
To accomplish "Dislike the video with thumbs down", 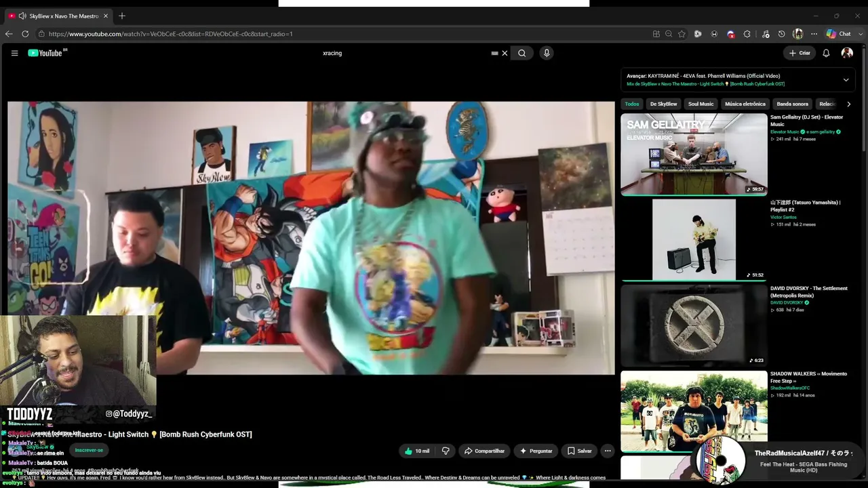I will coord(446,451).
